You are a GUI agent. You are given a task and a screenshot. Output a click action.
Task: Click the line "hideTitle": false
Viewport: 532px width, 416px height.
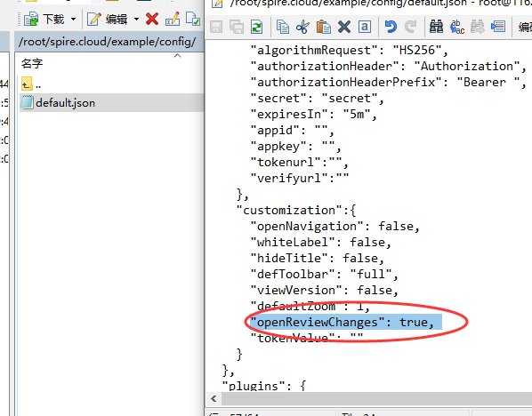[317, 259]
